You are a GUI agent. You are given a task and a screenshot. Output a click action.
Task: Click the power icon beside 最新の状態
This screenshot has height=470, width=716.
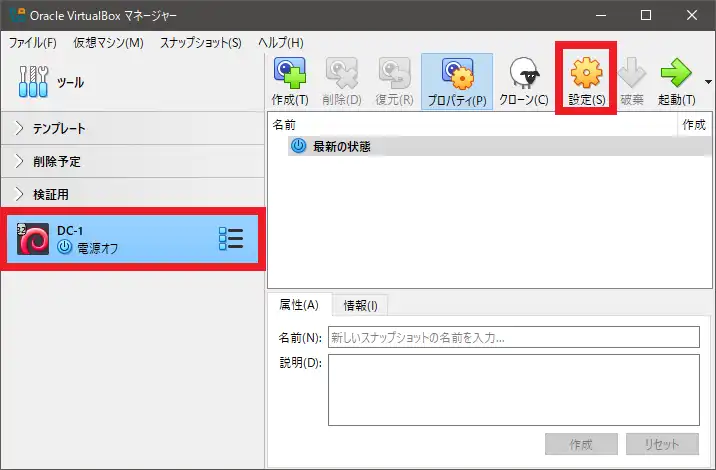tap(298, 146)
